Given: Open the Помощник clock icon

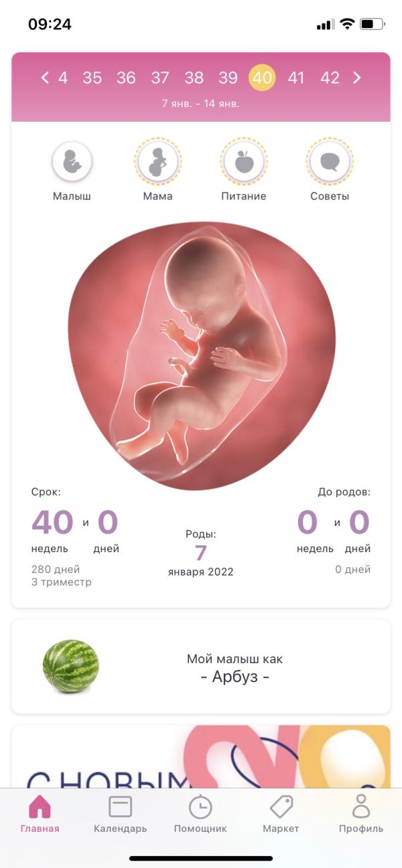Looking at the screenshot, I should 200,814.
